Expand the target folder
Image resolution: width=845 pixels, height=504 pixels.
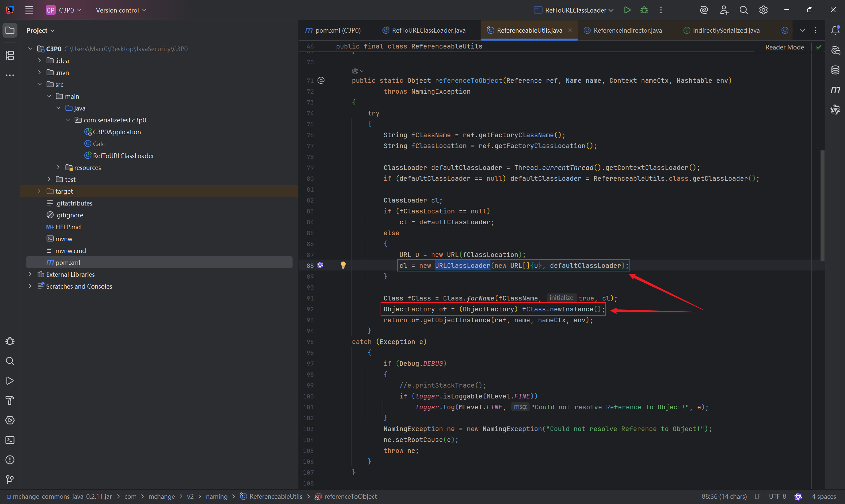pyautogui.click(x=39, y=191)
